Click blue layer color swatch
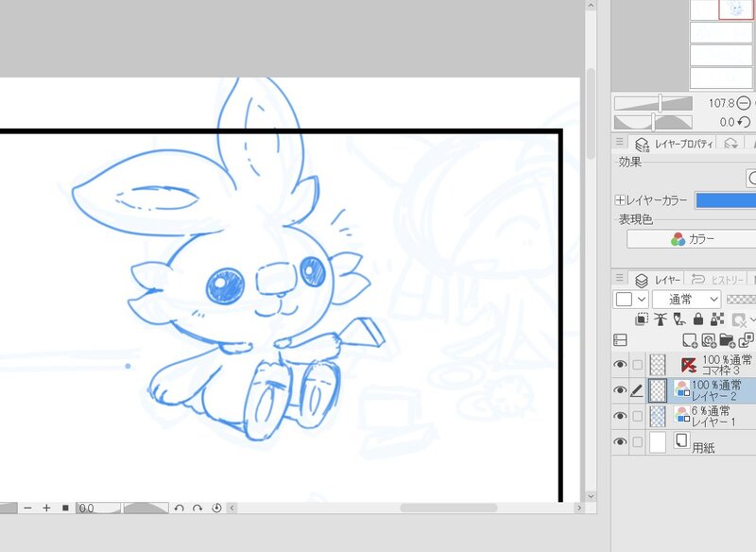Viewport: 756px width, 552px height. coord(725,200)
